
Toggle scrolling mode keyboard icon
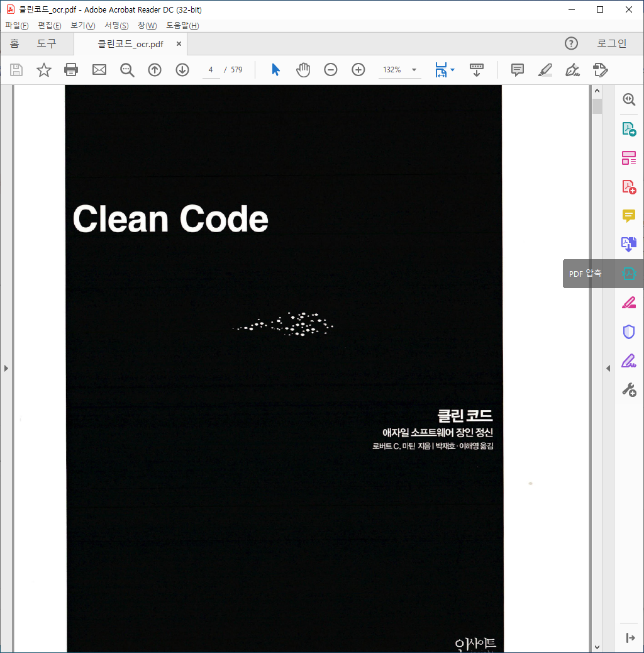pyautogui.click(x=477, y=70)
